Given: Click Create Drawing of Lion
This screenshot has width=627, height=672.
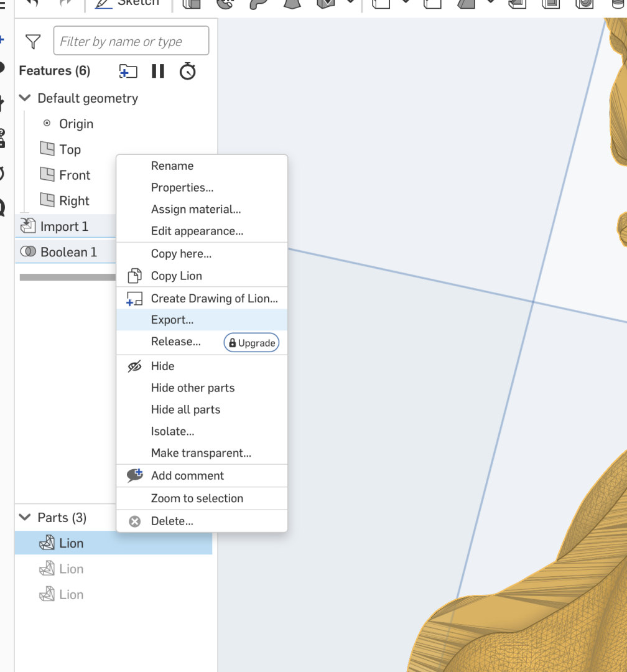Looking at the screenshot, I should pos(214,298).
